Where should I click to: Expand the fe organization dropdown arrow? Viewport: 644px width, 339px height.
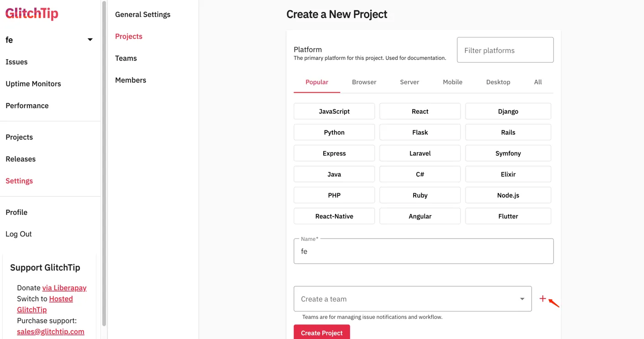click(90, 40)
